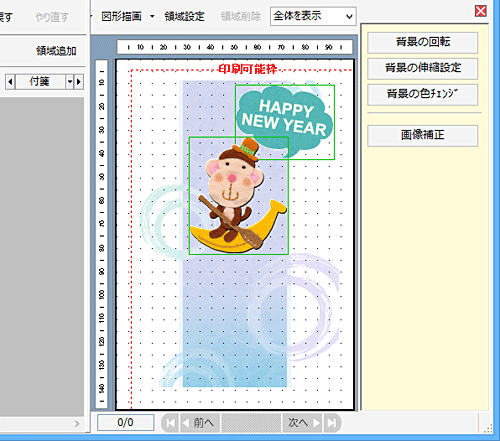Image resolution: width=500 pixels, height=441 pixels.
Task: Go to previous page with 前へ
Action: pos(200,423)
